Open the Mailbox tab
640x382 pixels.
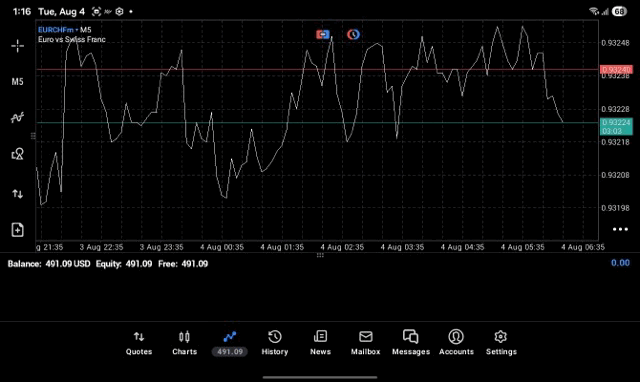pyautogui.click(x=365, y=343)
